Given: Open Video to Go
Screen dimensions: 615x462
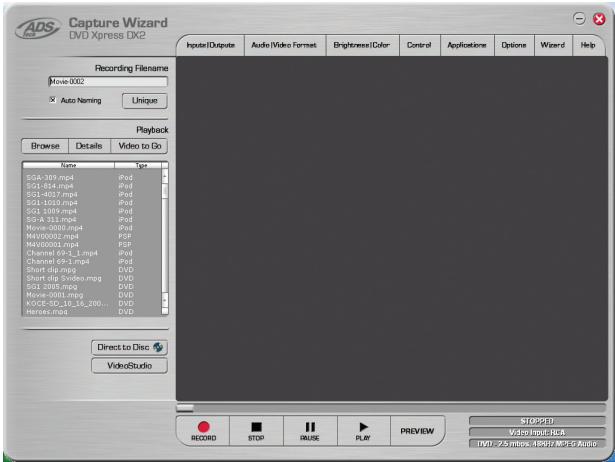Looking at the screenshot, I should pos(140,146).
